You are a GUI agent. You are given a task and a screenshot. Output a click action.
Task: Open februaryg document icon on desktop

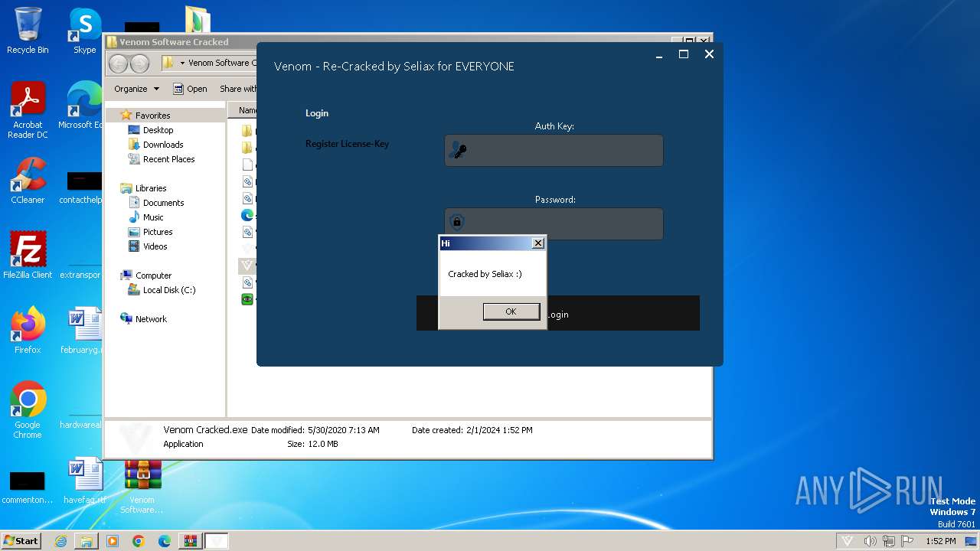coord(83,331)
